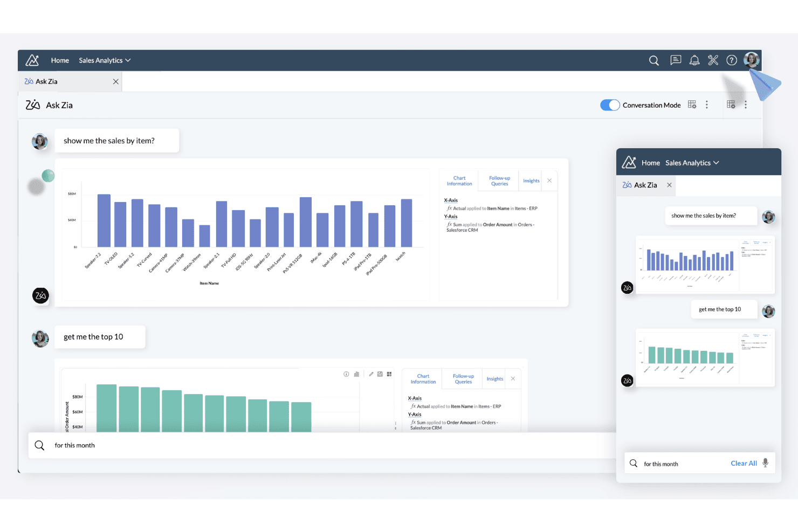Open three-dot menu right of Conversation Mode
This screenshot has height=532, width=798.
click(707, 105)
